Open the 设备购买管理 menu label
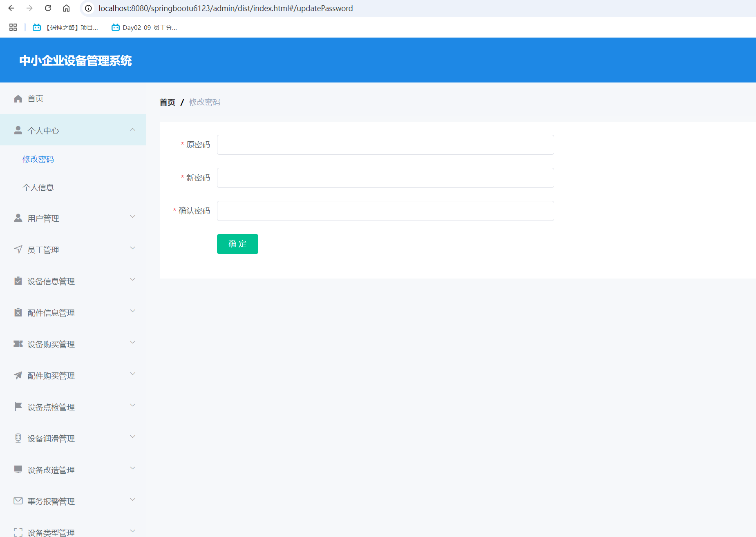Viewport: 756px width, 537px height. 51,344
